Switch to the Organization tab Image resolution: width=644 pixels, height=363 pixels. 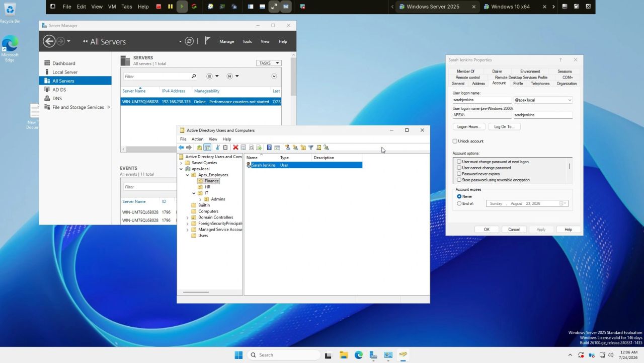pos(567,84)
